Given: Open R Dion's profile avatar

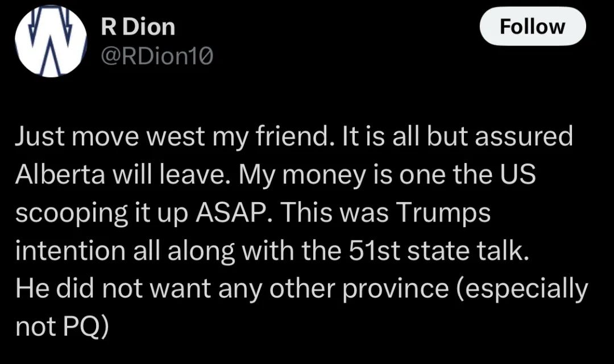Looking at the screenshot, I should [x=51, y=42].
